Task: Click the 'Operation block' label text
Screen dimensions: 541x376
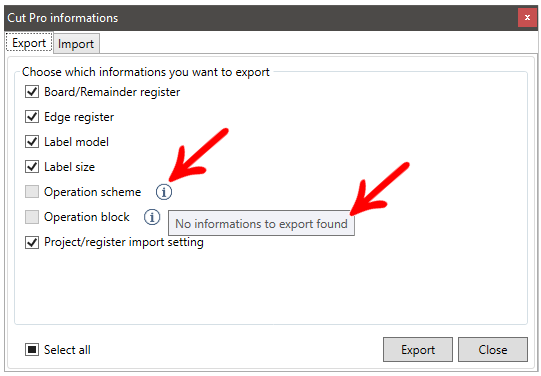Action: (x=87, y=217)
